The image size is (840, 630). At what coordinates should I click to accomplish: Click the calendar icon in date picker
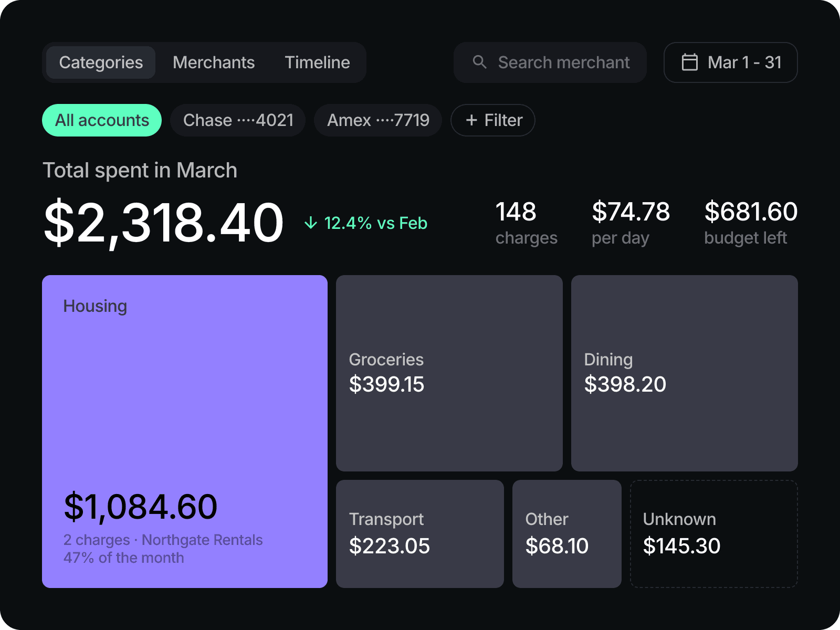[x=689, y=62]
